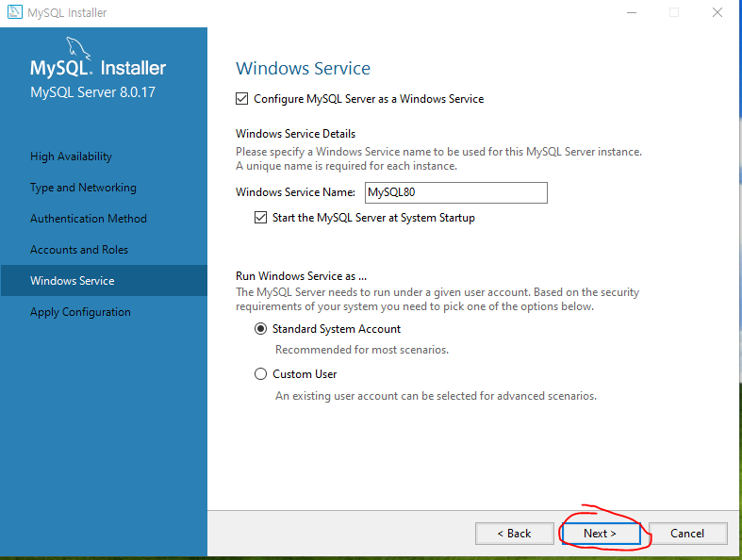Enable Configure MySQL Server as Windows Service

(242, 99)
